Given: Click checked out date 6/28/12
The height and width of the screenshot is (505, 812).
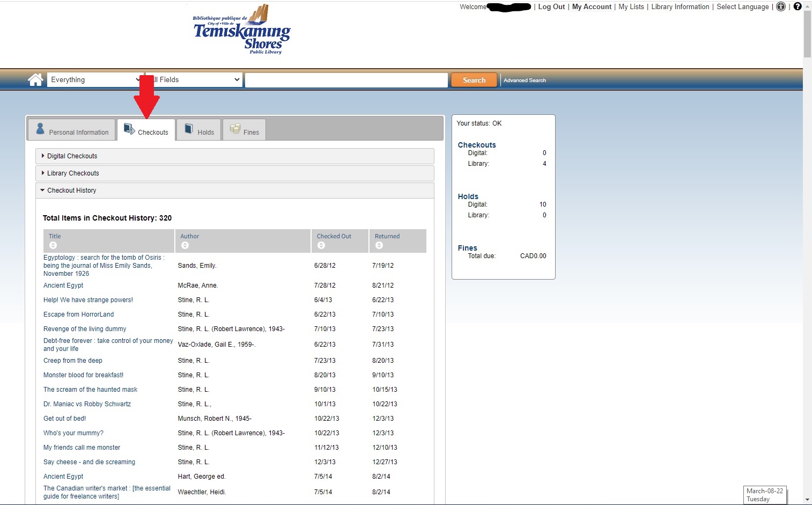Looking at the screenshot, I should click(x=325, y=266).
